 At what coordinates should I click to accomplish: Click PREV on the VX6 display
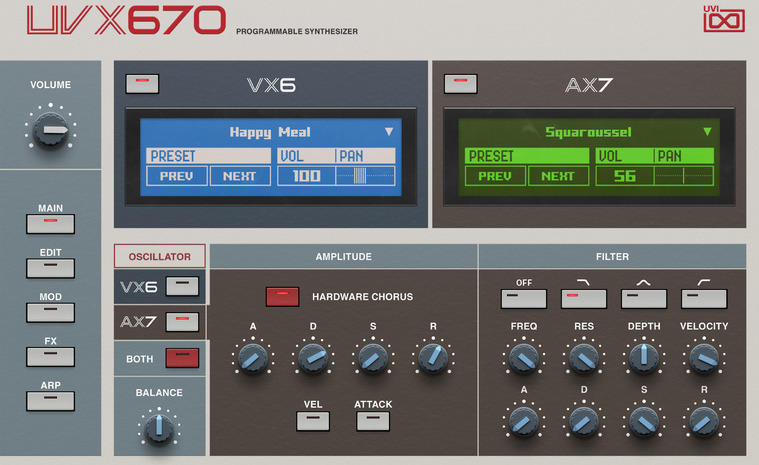[x=177, y=176]
